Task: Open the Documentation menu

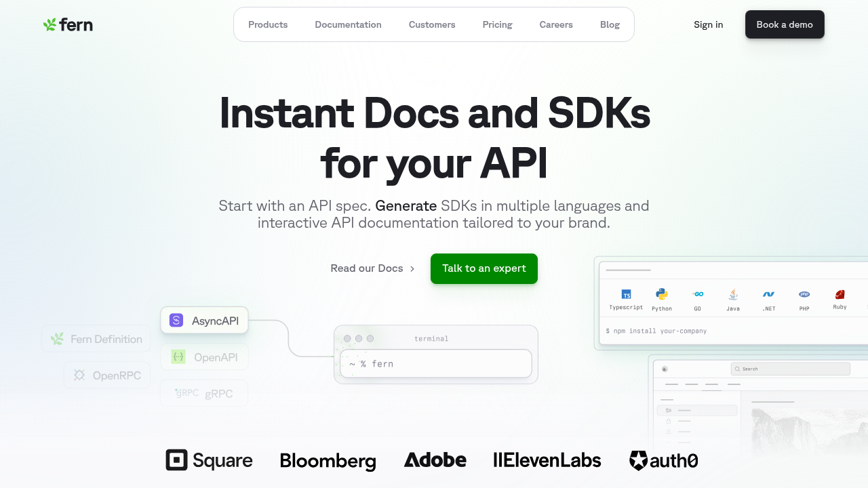Action: (x=348, y=24)
